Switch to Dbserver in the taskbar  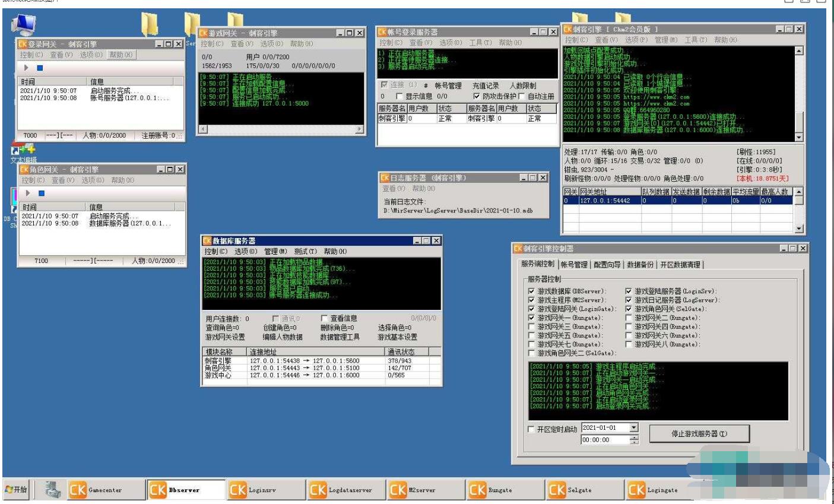(186, 490)
